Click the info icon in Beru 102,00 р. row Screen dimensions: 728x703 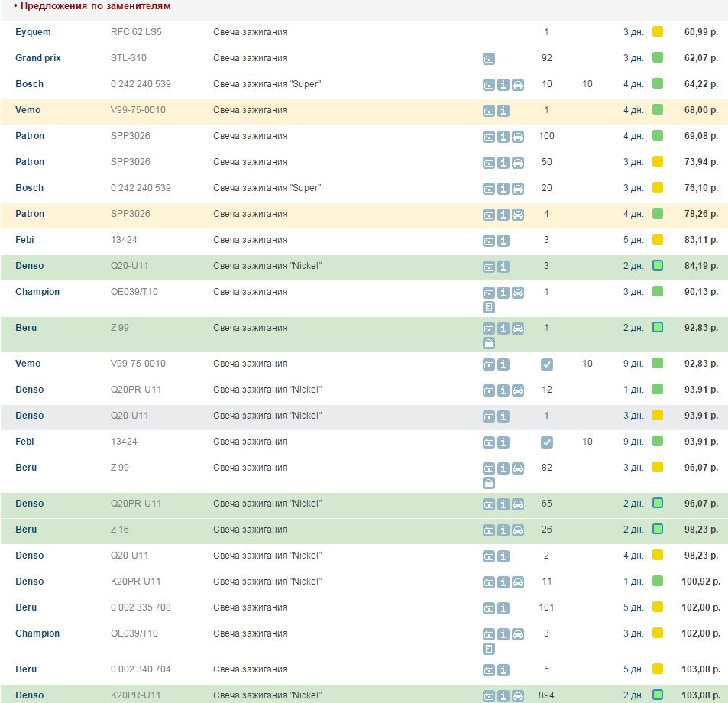pyautogui.click(x=503, y=608)
